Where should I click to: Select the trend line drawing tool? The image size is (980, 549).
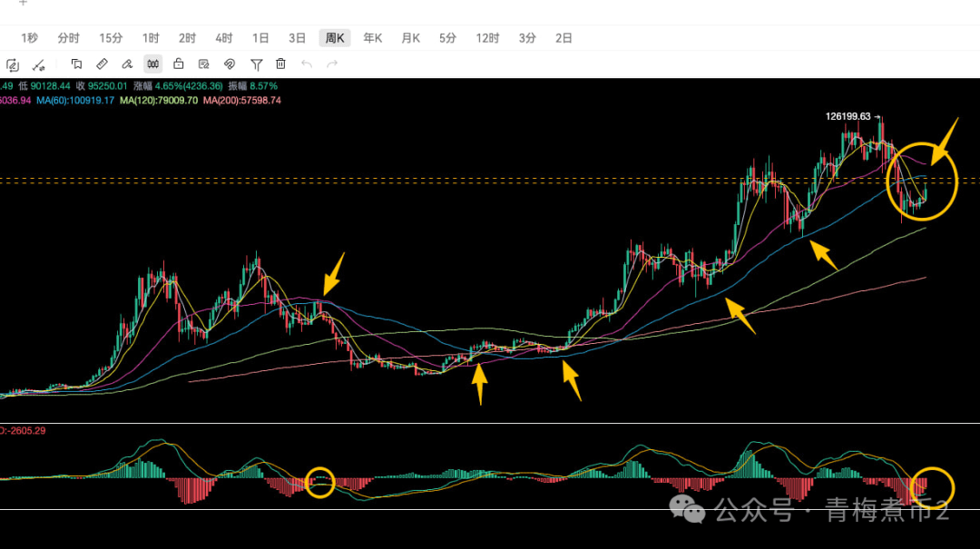(39, 64)
